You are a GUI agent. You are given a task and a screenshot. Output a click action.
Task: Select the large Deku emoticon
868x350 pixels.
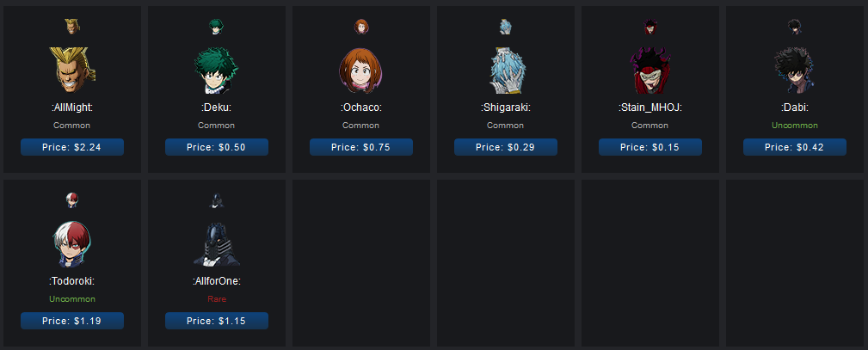click(x=217, y=70)
